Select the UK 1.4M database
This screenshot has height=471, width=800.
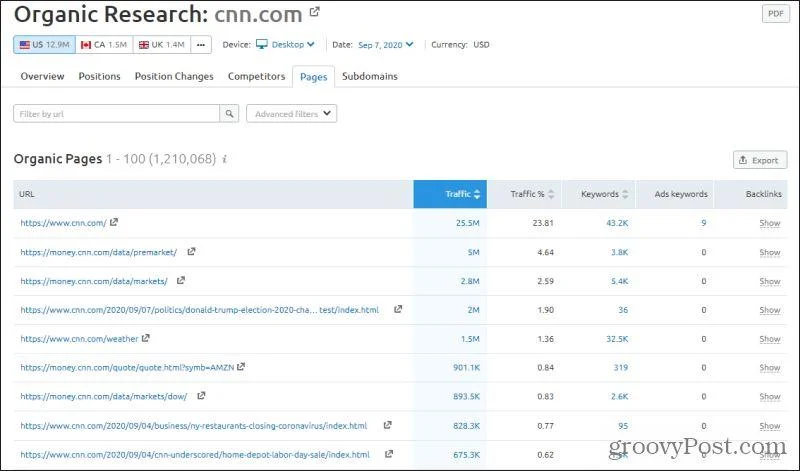click(x=162, y=45)
